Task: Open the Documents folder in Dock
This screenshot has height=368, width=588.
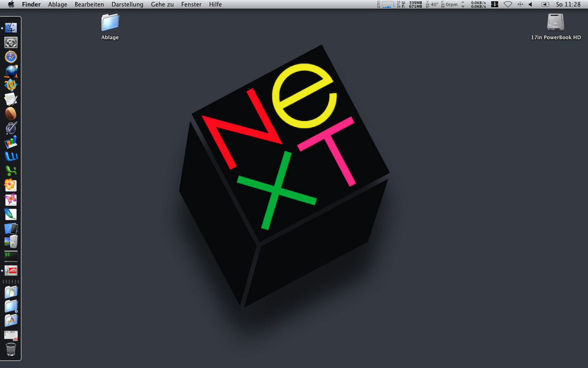Action: tap(11, 292)
